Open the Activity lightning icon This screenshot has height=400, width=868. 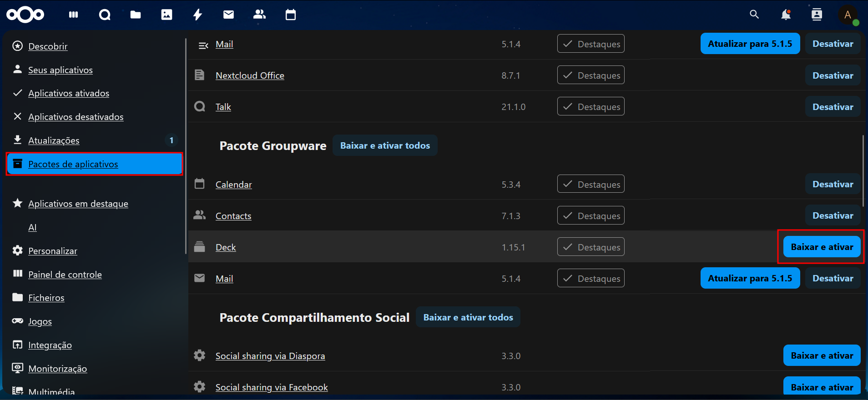[197, 15]
